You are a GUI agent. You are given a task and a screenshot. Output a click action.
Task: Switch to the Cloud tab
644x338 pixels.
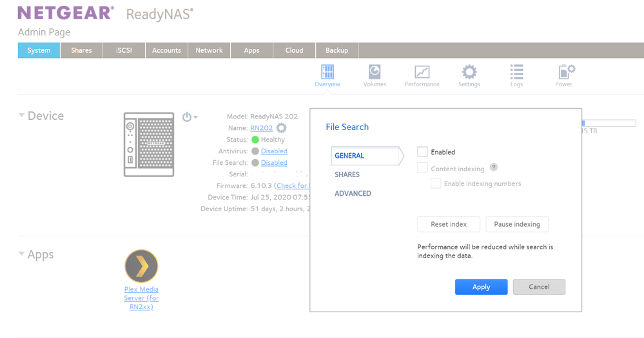click(x=294, y=50)
